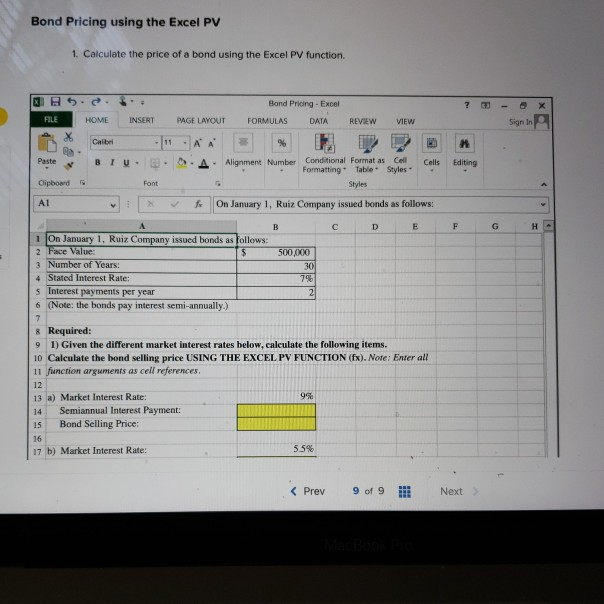Image resolution: width=604 pixels, height=604 pixels.
Task: Switch to the REVIEW tab
Action: tap(362, 121)
